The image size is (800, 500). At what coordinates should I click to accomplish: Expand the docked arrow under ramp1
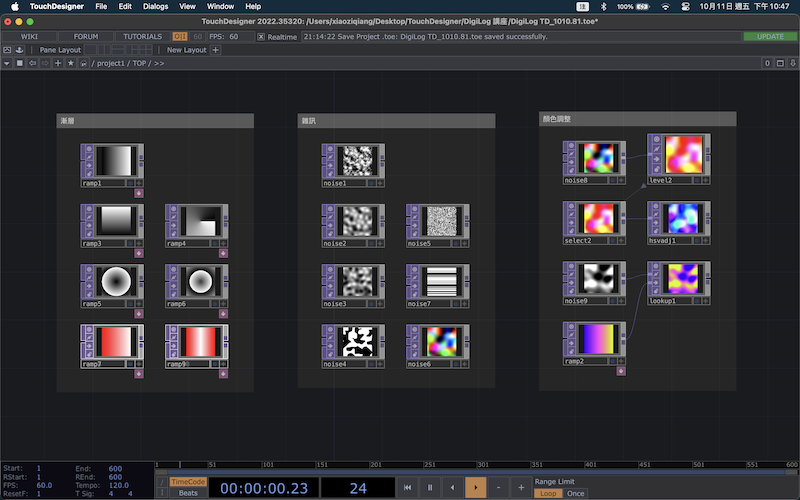click(138, 192)
